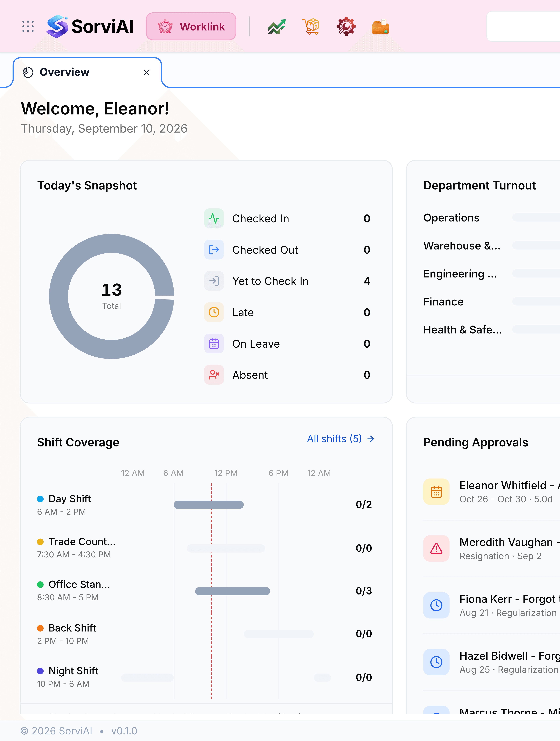Open the red gear wrench module icon
Image resolution: width=560 pixels, height=741 pixels.
(x=346, y=27)
